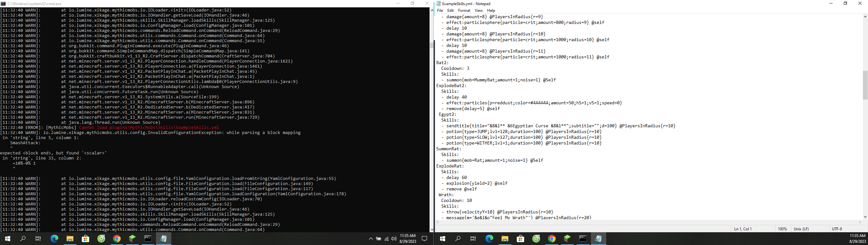Open the Notepad File menu
The image size is (868, 245).
440,11
